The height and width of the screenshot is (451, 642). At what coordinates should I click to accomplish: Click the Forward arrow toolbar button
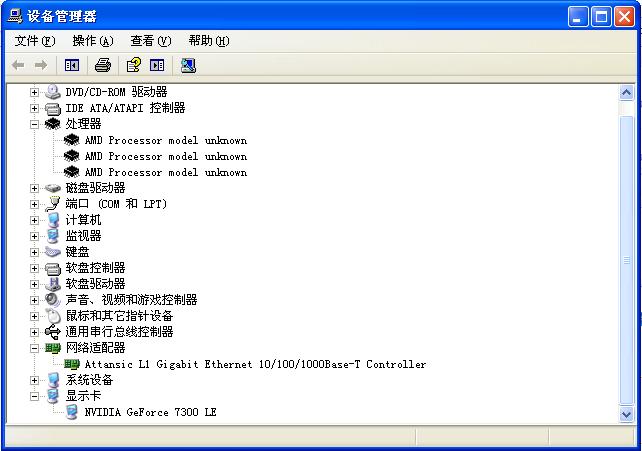click(x=41, y=65)
